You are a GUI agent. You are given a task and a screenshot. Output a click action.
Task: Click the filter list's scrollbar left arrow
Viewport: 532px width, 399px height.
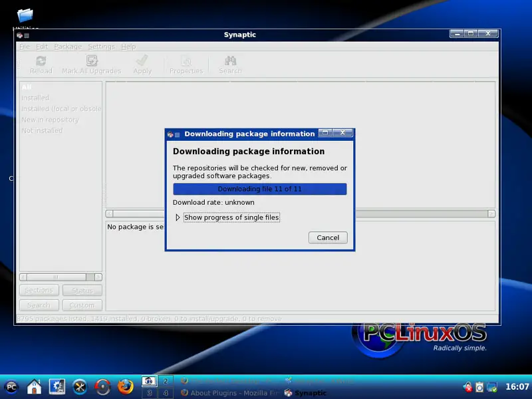23,277
